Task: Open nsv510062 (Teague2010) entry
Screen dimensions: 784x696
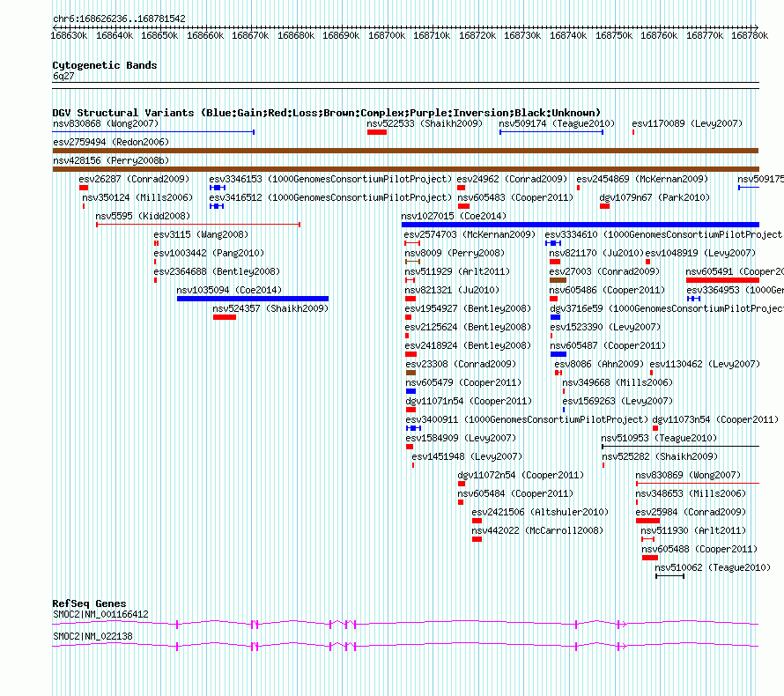Action: [713, 567]
